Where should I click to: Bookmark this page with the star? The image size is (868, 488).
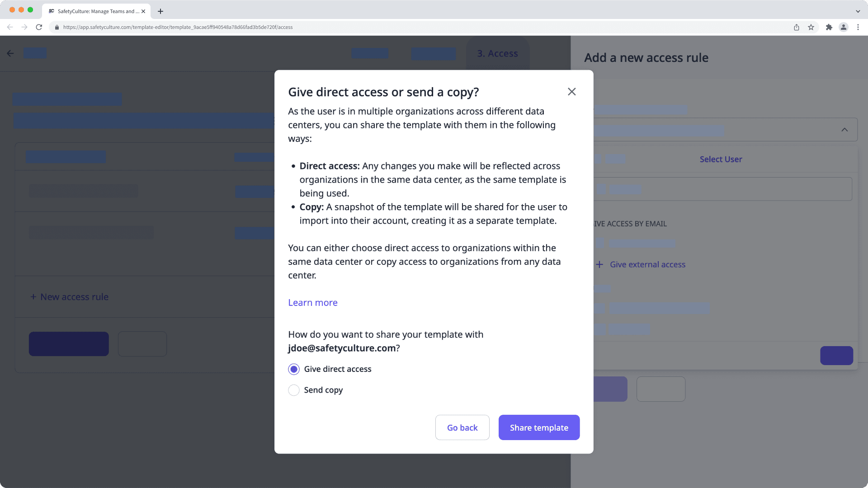(x=811, y=27)
